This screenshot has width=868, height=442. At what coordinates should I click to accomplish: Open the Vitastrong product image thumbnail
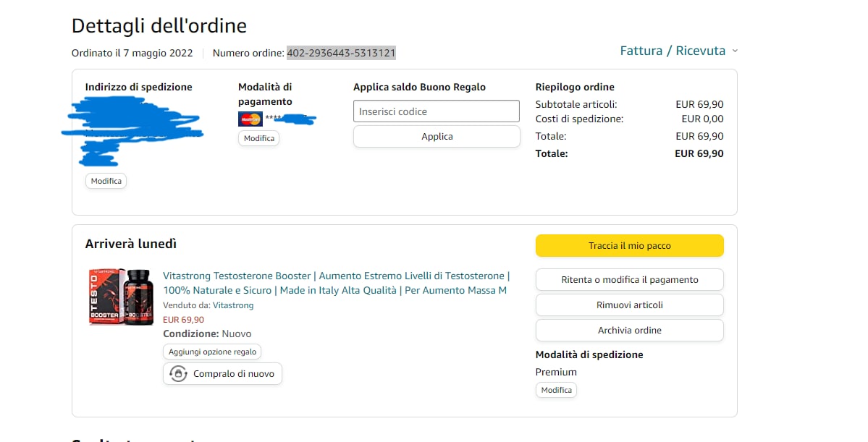(121, 297)
